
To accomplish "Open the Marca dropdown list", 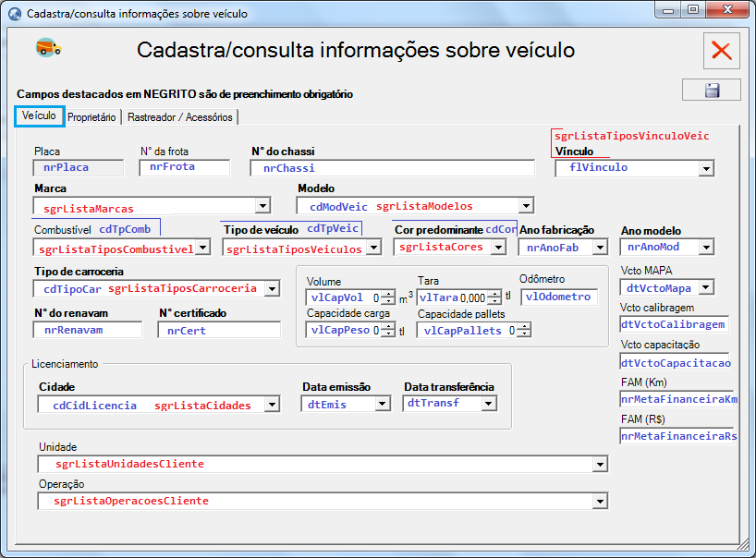I will coord(262,206).
